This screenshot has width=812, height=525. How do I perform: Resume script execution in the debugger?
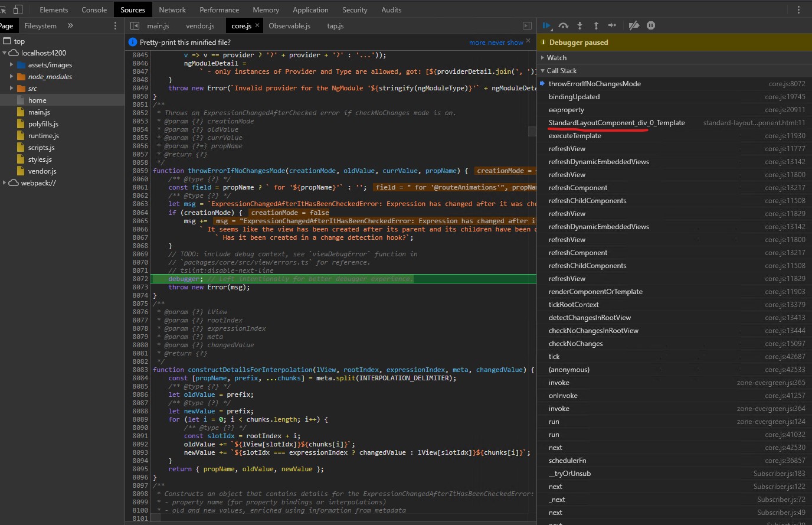pyautogui.click(x=546, y=25)
